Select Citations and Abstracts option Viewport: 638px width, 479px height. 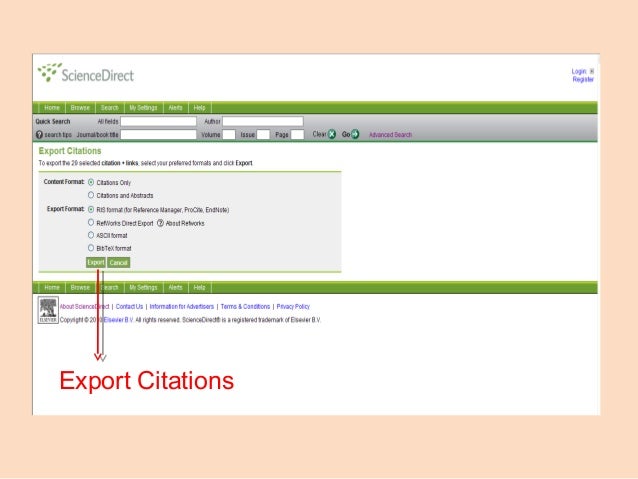point(91,195)
